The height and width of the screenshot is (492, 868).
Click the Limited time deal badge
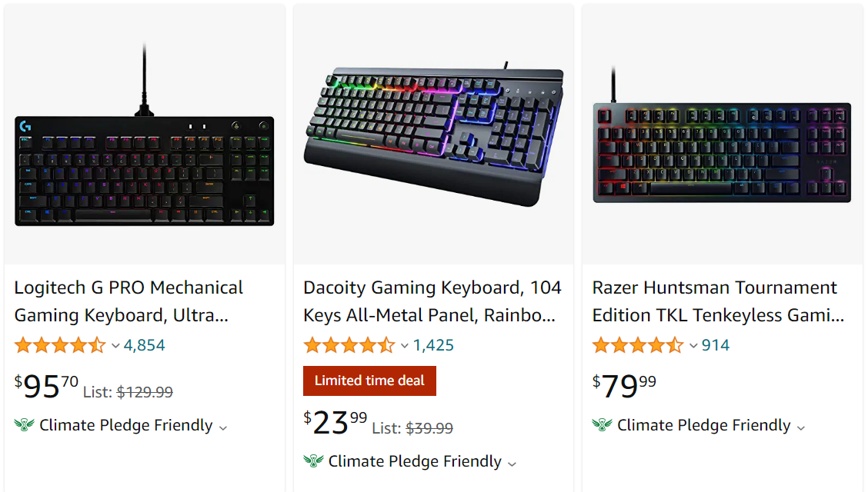point(369,381)
